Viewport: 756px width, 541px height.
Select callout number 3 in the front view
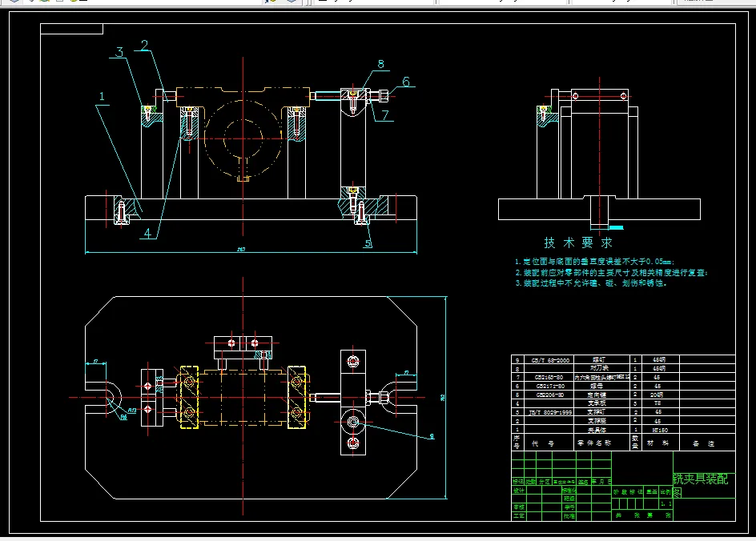(119, 52)
